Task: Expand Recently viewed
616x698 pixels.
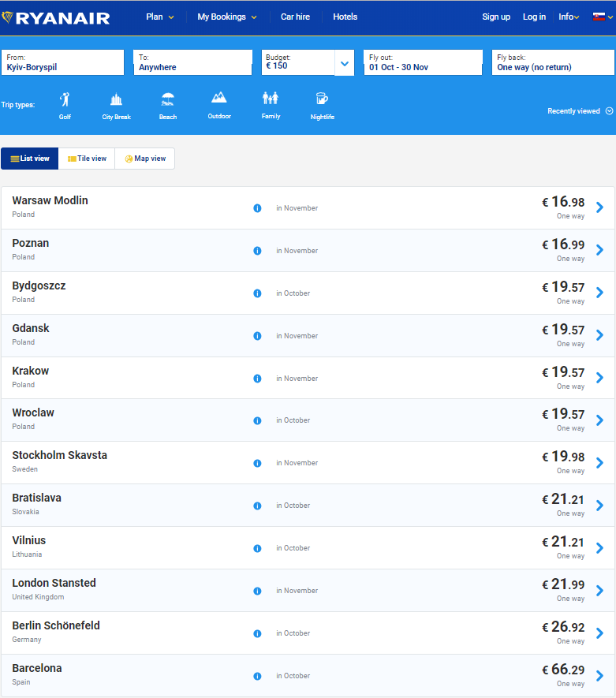Action: 580,111
